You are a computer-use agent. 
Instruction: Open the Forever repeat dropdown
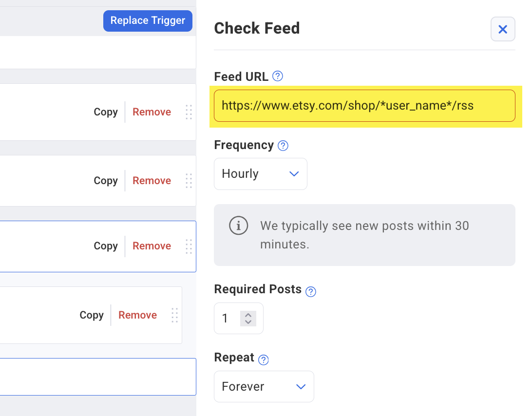264,387
